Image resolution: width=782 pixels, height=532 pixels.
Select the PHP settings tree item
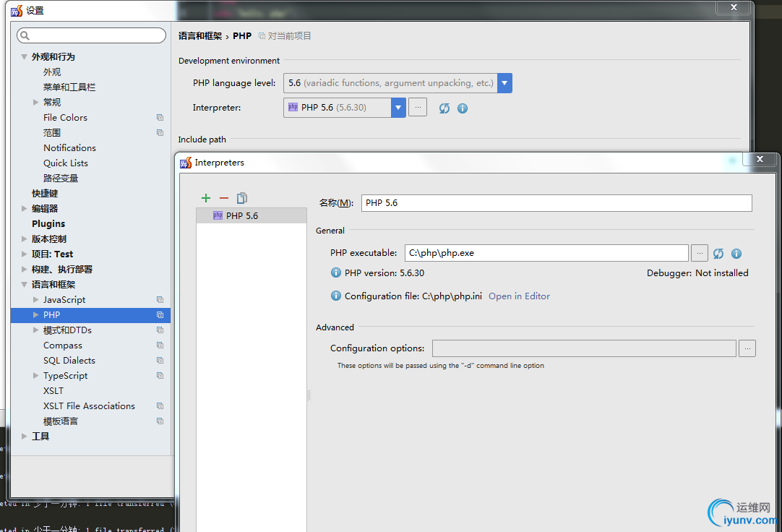click(90, 314)
